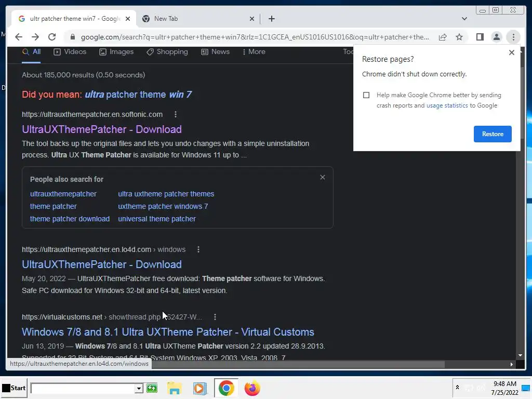Click green refresh icon on taskbar
Viewport: 532px width, 399px height.
pos(152,388)
